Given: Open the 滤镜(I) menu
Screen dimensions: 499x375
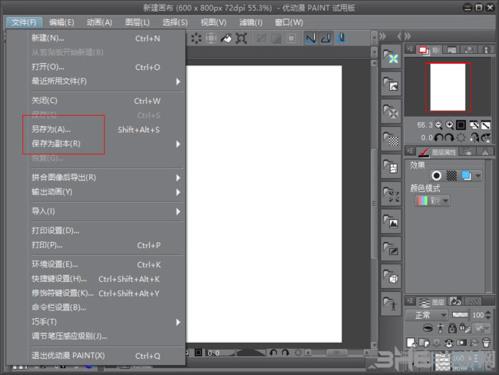Looking at the screenshot, I should [x=251, y=22].
